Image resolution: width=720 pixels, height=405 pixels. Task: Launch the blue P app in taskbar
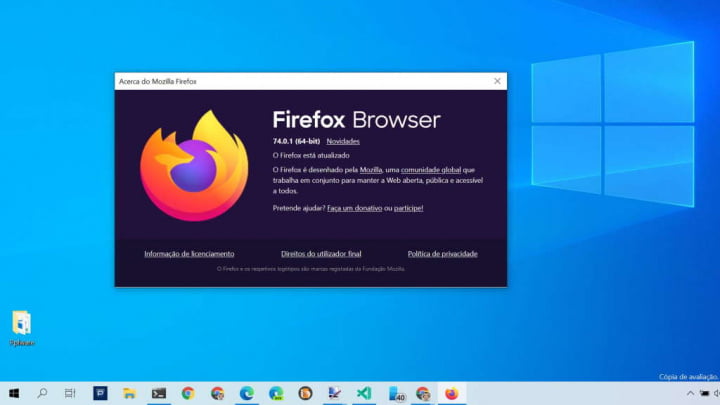coord(100,393)
